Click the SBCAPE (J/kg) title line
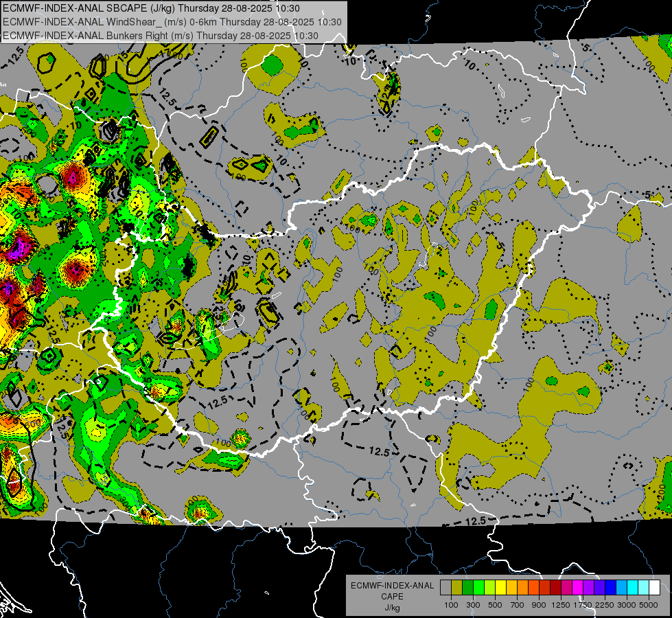The image size is (672, 618). pos(151,8)
